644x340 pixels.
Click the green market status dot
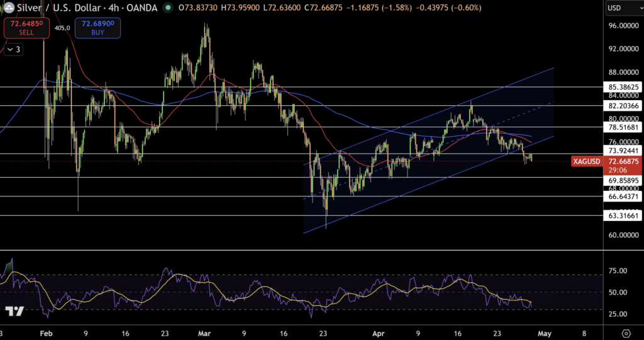pos(167,8)
